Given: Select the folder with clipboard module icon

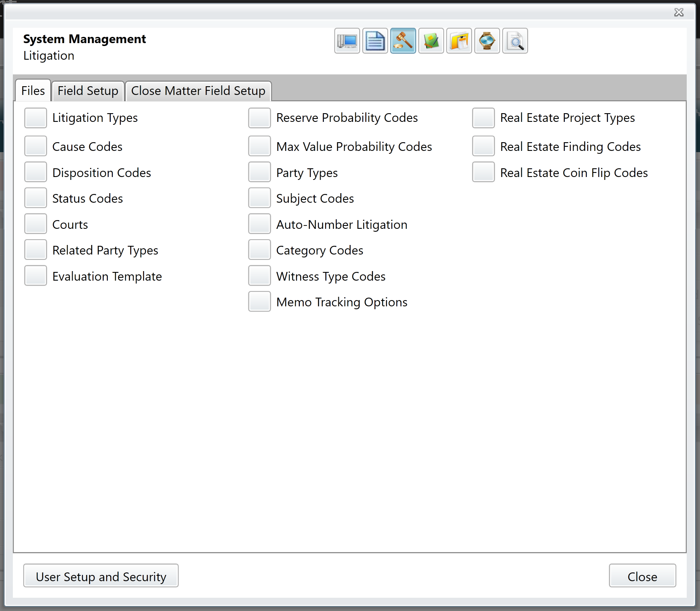Looking at the screenshot, I should [459, 41].
